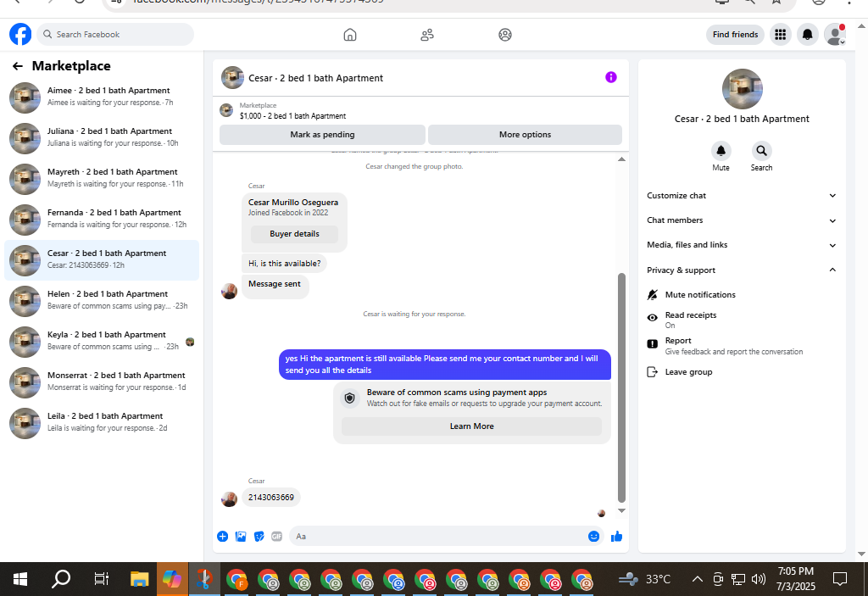
Task: Go back using Marketplace arrow
Action: pyautogui.click(x=18, y=66)
